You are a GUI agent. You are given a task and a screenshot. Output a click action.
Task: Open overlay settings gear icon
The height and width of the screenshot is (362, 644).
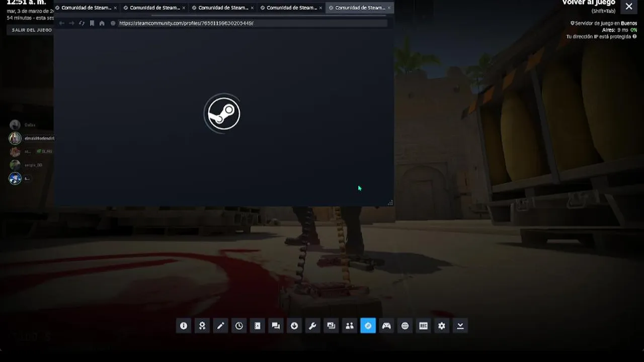(442, 326)
